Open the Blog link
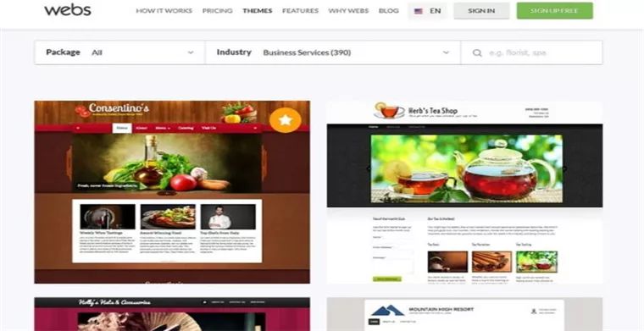Image resolution: width=644 pixels, height=331 pixels. click(x=389, y=11)
